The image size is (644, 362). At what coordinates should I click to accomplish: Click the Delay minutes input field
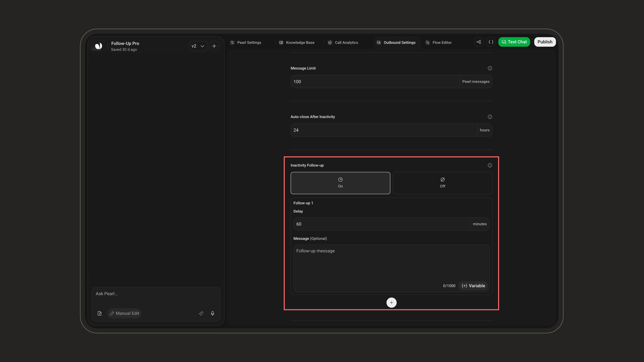point(382,224)
